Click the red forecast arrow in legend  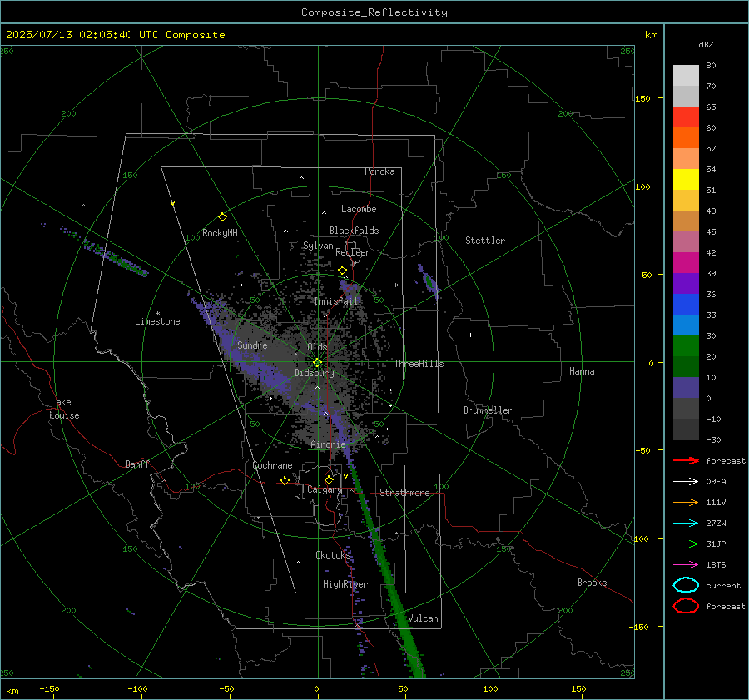click(686, 460)
